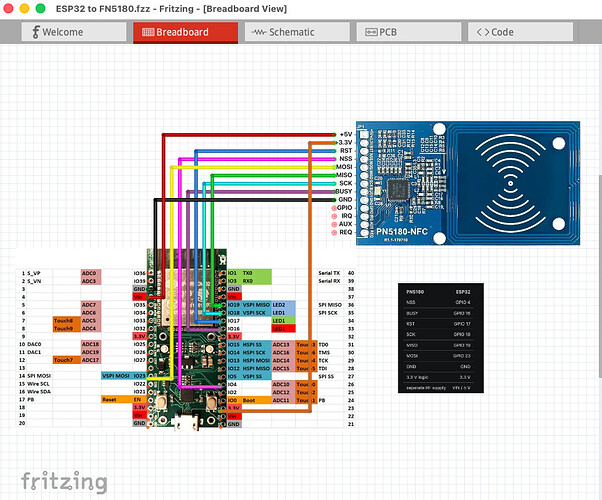Click the 'DAC0' pinout label
The width and height of the screenshot is (602, 500).
click(34, 344)
